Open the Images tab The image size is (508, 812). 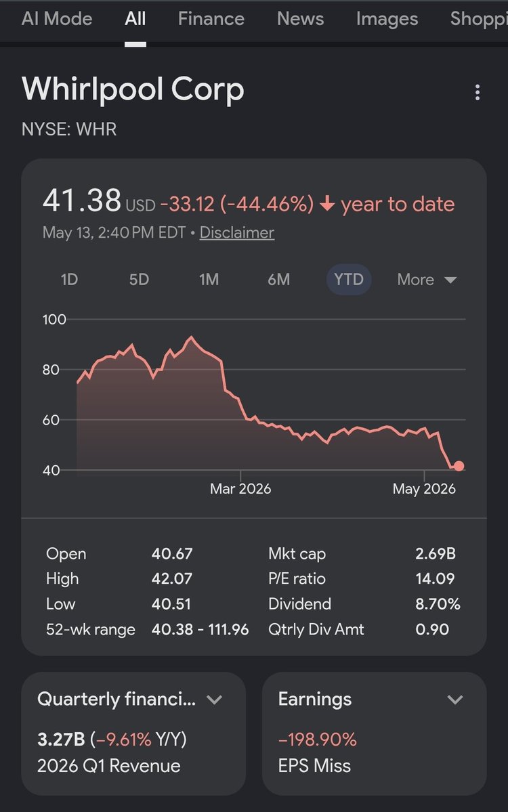(x=387, y=19)
